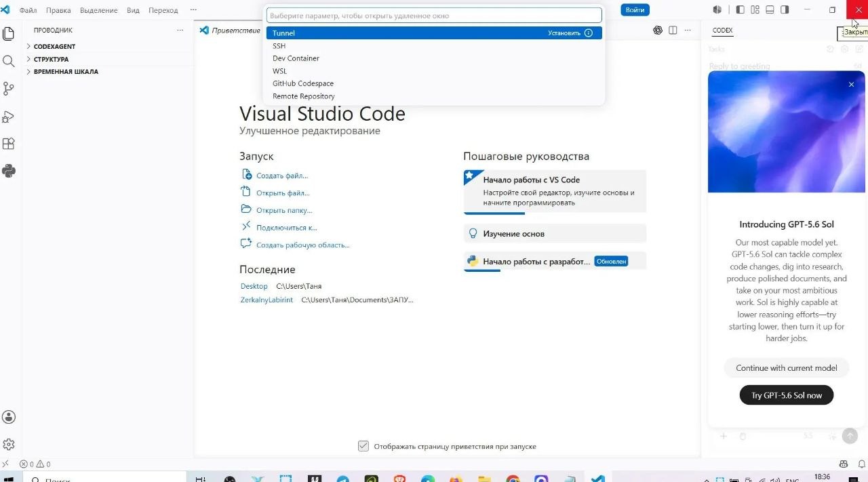Viewport: 868px width, 482px height.
Task: Click the Copilot chat icon in title bar
Action: coord(717,9)
